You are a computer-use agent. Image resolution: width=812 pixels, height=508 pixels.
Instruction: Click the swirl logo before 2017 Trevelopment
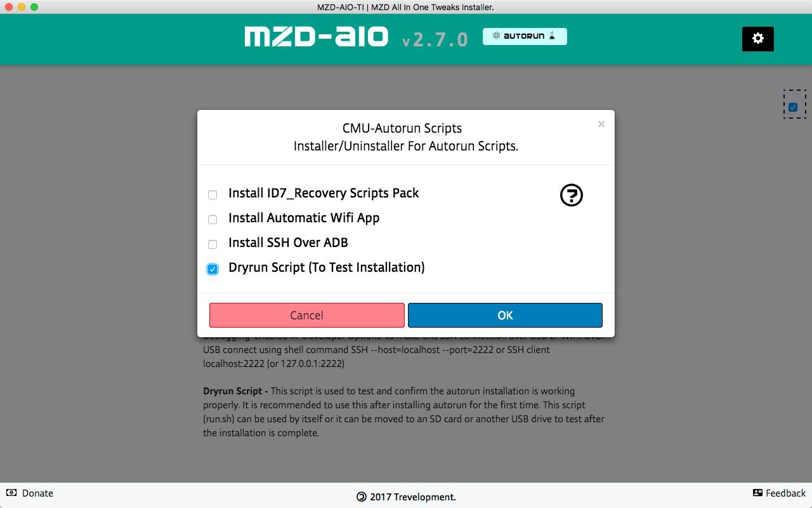[362, 497]
